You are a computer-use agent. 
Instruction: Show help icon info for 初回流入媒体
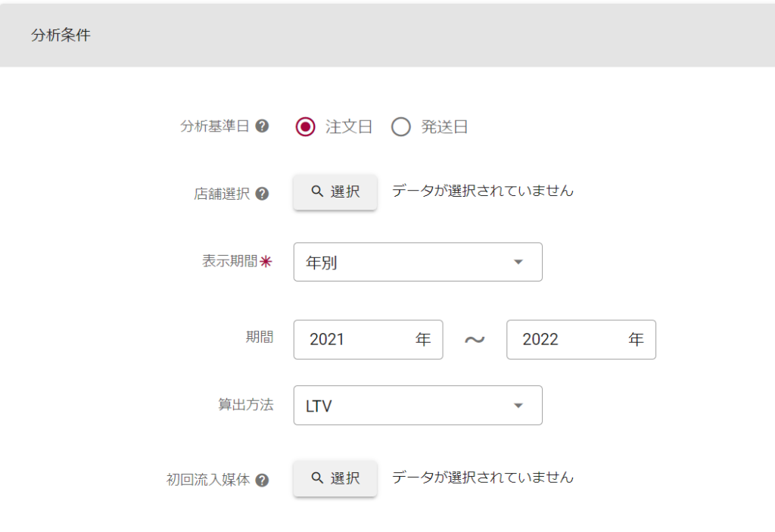[262, 480]
